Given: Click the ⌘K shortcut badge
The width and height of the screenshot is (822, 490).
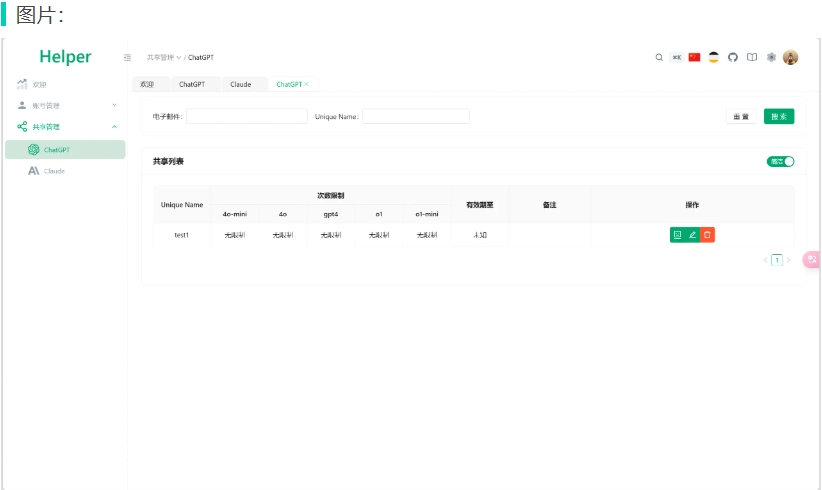Looking at the screenshot, I should click(x=677, y=58).
